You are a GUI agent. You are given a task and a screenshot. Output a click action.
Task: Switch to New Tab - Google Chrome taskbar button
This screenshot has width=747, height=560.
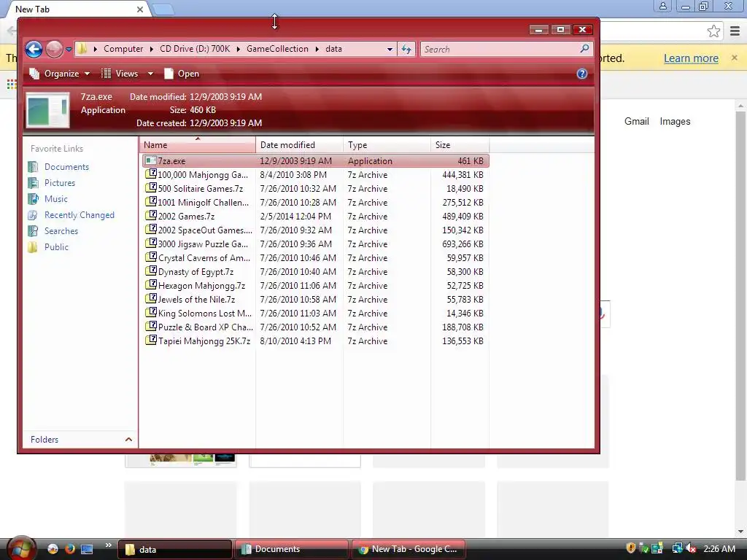(408, 549)
